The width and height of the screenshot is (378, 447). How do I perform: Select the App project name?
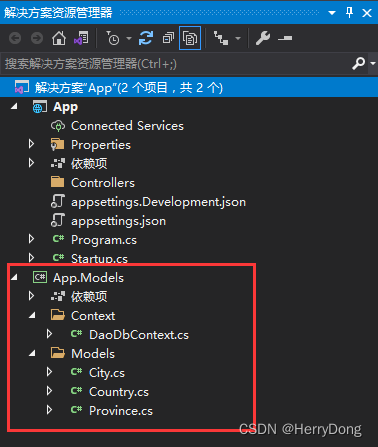point(66,107)
